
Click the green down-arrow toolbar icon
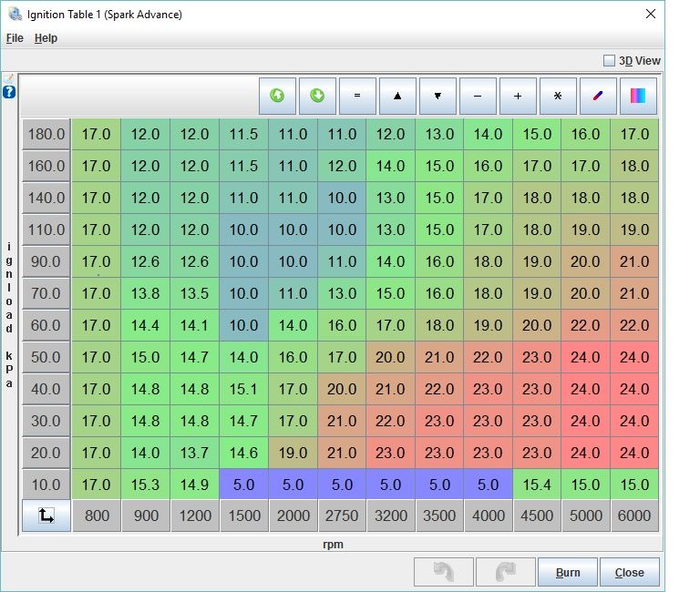pos(317,96)
